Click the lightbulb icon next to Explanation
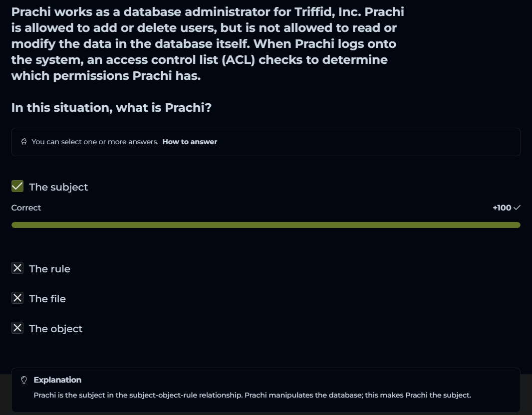 [24, 380]
